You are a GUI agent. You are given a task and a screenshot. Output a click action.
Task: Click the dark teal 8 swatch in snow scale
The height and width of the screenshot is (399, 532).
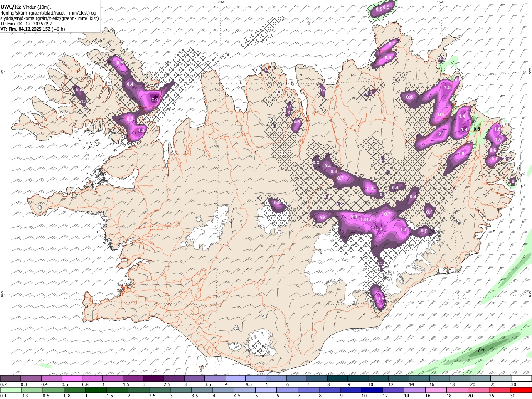[x=337, y=378]
